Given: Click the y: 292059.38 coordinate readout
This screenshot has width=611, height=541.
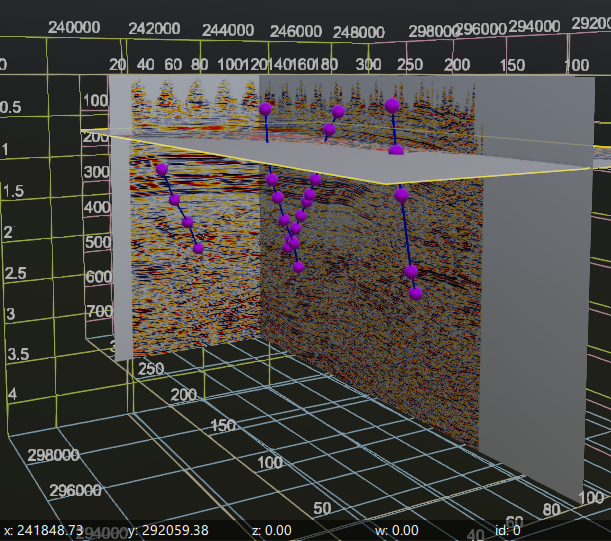Looking at the screenshot, I should click(168, 530).
